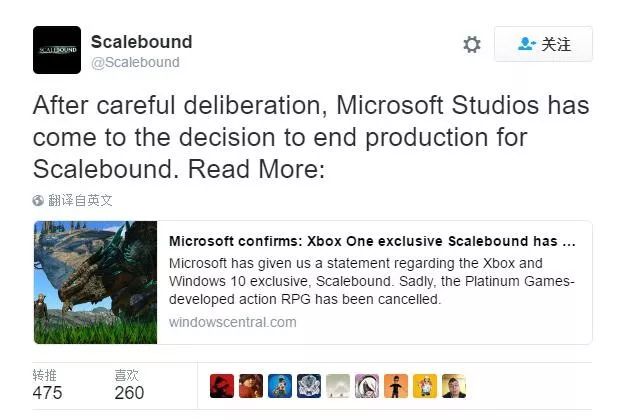Click the fourth liker avatar with dark navy emblem
The image size is (626, 420).
(310, 386)
